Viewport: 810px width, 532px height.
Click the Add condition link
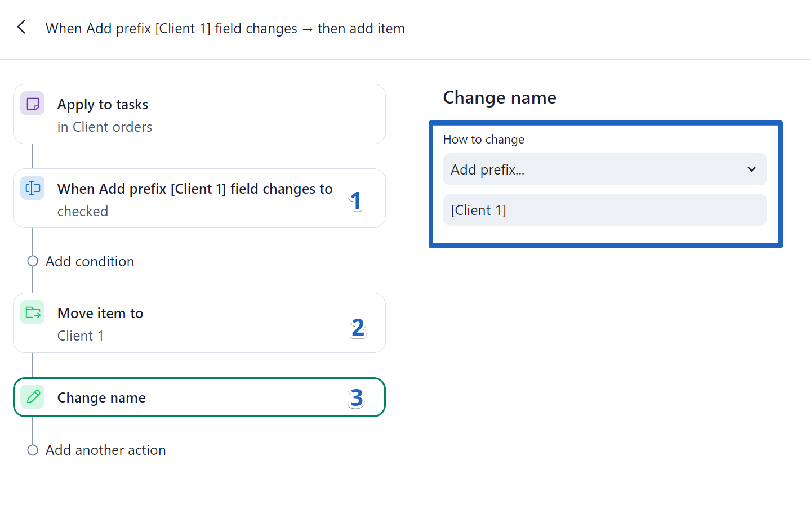click(90, 261)
